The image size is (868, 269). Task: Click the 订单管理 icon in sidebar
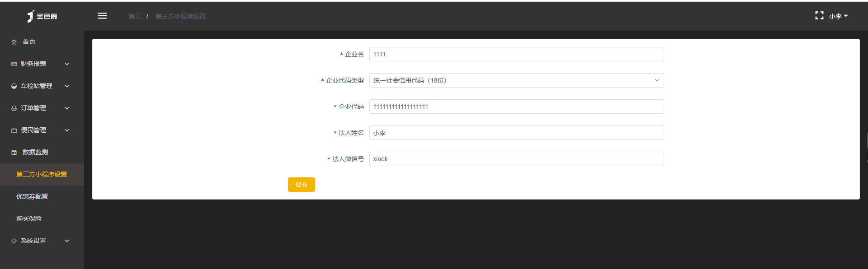pyautogui.click(x=14, y=108)
